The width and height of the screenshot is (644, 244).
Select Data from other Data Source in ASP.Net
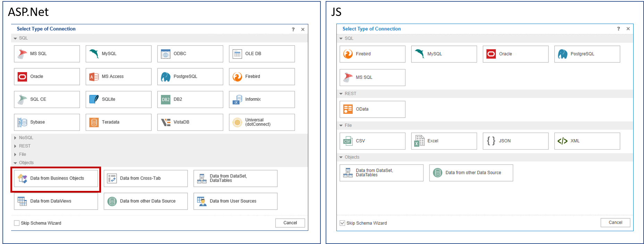145,201
